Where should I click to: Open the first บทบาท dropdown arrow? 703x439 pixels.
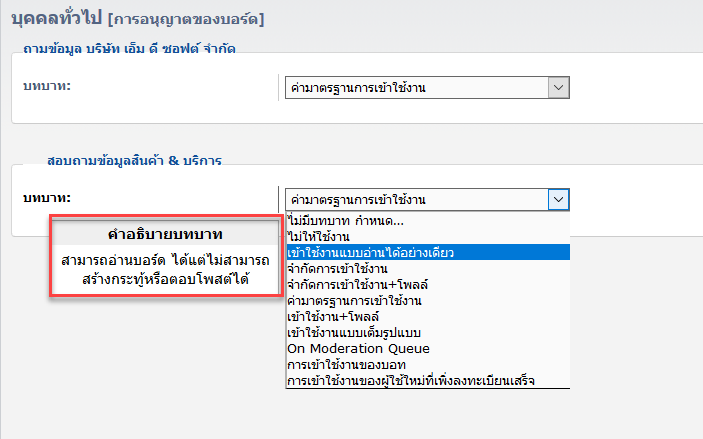559,89
